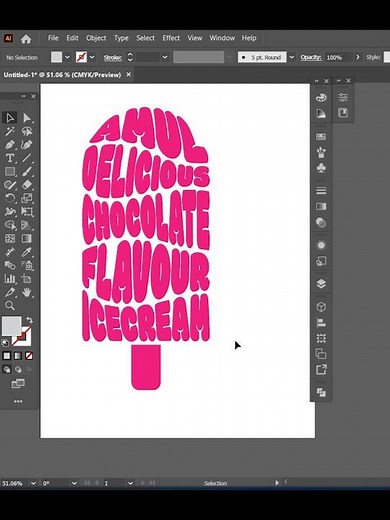This screenshot has width=390, height=520.
Task: Choose the Magic Wand tool
Action: 10,131
